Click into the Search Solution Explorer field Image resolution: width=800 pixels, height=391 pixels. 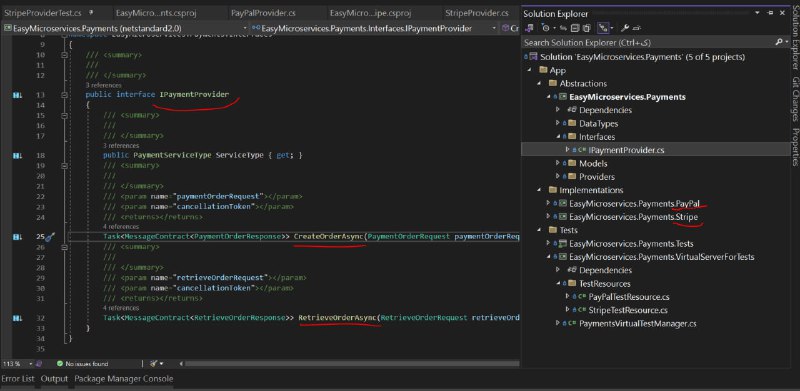tap(648, 42)
